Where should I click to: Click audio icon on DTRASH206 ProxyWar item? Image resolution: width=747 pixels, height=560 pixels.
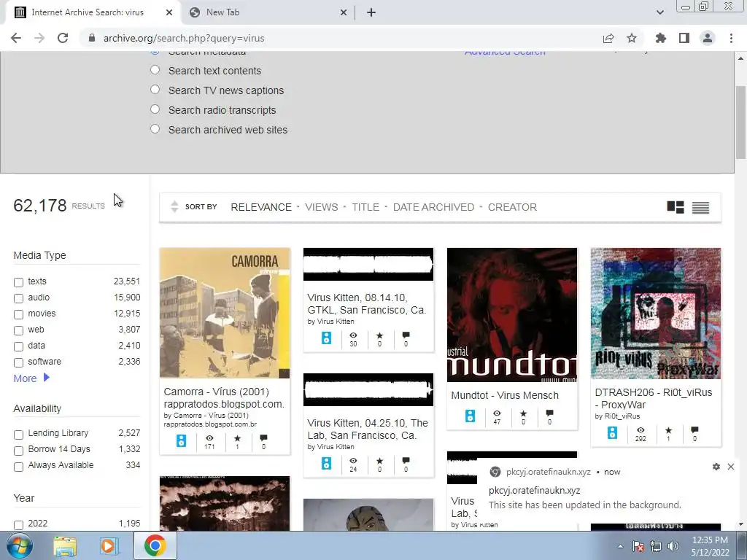click(613, 433)
